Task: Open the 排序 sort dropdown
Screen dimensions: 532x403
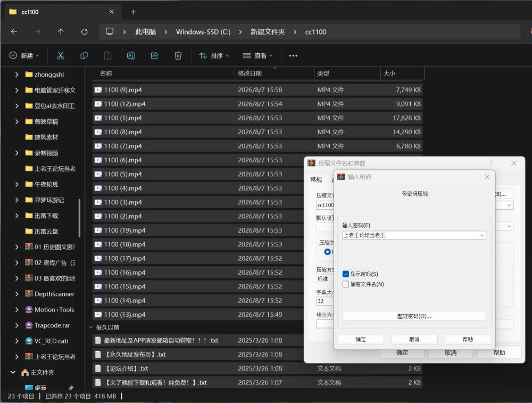Action: [214, 56]
